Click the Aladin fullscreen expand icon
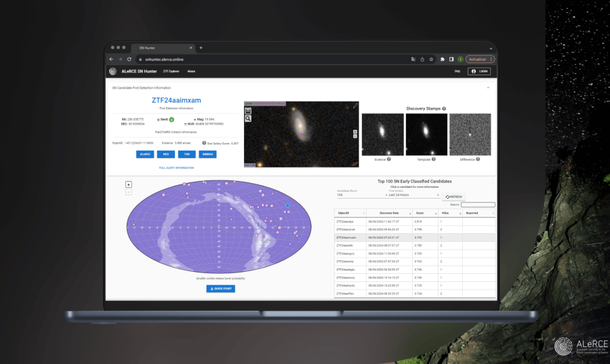 click(355, 106)
